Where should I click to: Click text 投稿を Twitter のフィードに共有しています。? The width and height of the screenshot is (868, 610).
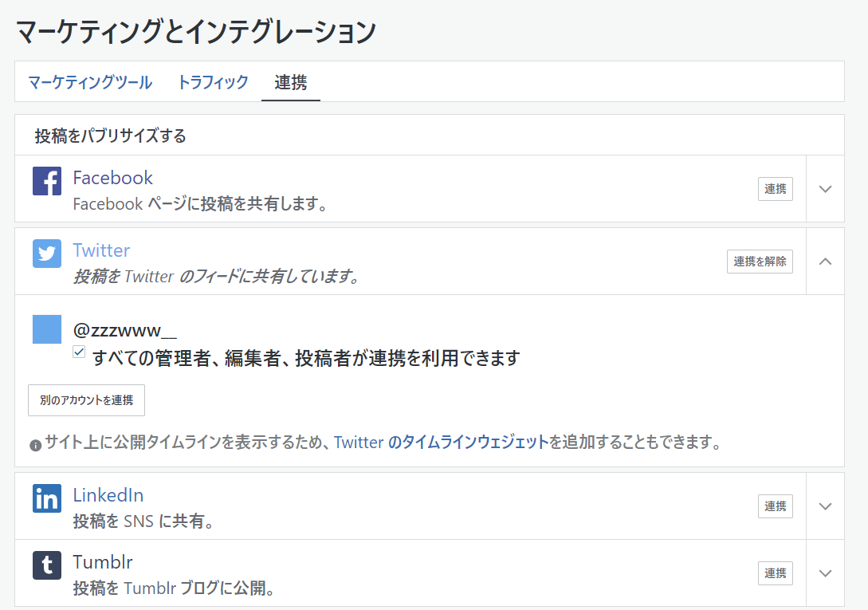(x=217, y=276)
